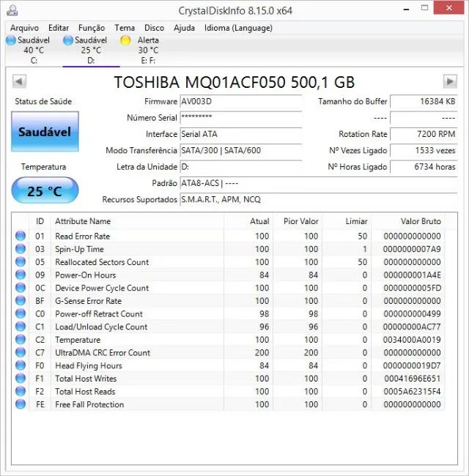Screen dimensions: 469x476
Task: Open the Função menu
Action: click(x=92, y=28)
